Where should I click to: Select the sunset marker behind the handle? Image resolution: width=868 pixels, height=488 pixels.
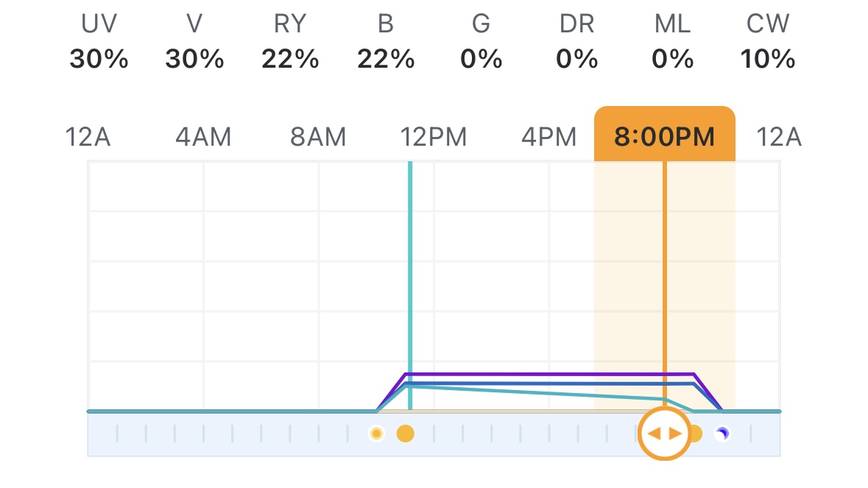coord(696,434)
